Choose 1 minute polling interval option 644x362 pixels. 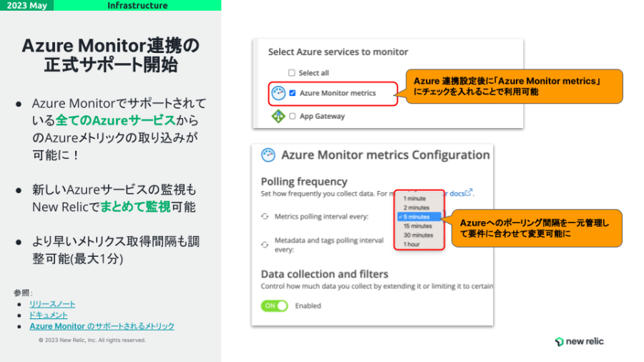[x=414, y=198]
